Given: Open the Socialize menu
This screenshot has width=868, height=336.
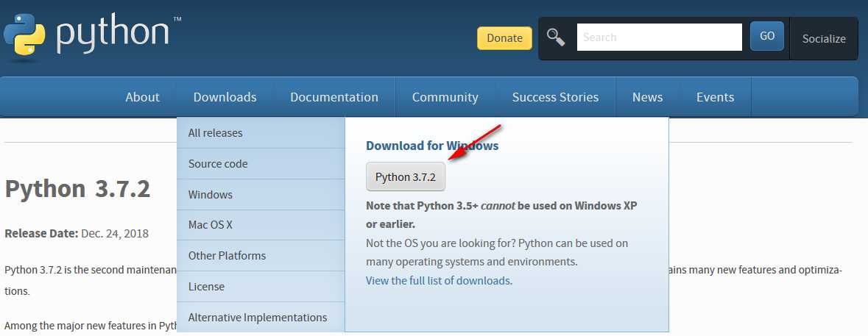Looking at the screenshot, I should coord(824,39).
